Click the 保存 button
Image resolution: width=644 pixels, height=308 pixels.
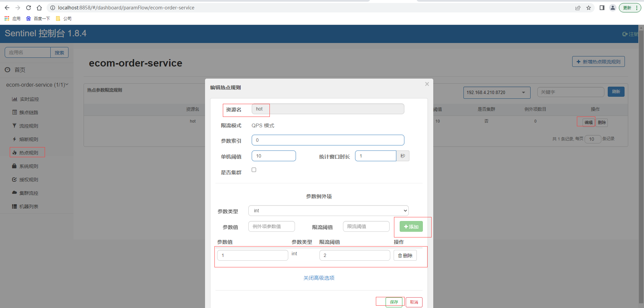click(394, 302)
